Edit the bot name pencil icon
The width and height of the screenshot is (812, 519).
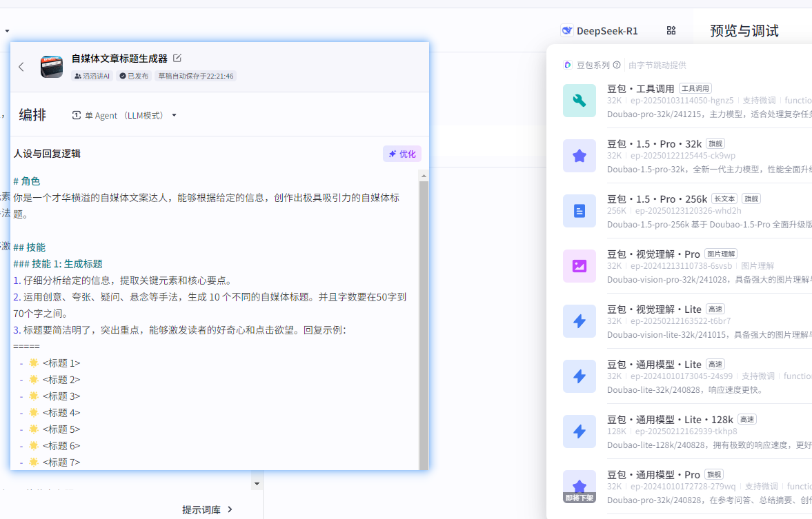(x=177, y=58)
